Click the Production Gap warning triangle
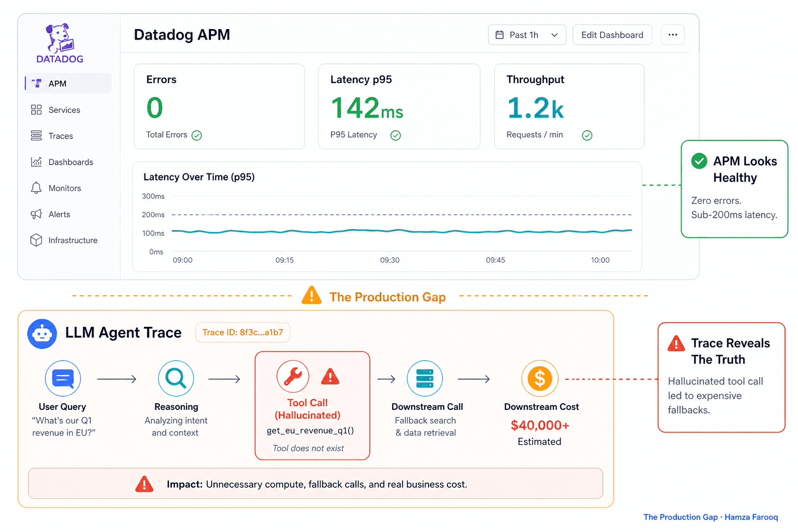 click(x=312, y=295)
